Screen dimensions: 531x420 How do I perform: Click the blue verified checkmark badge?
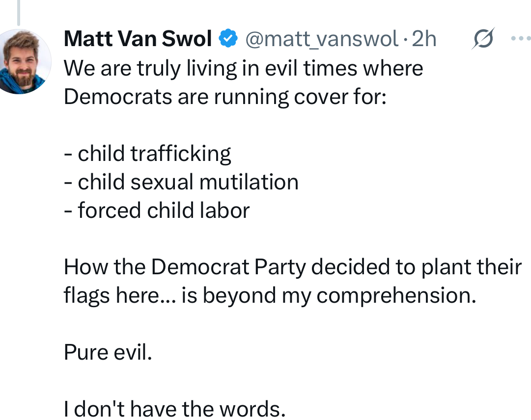tap(228, 39)
